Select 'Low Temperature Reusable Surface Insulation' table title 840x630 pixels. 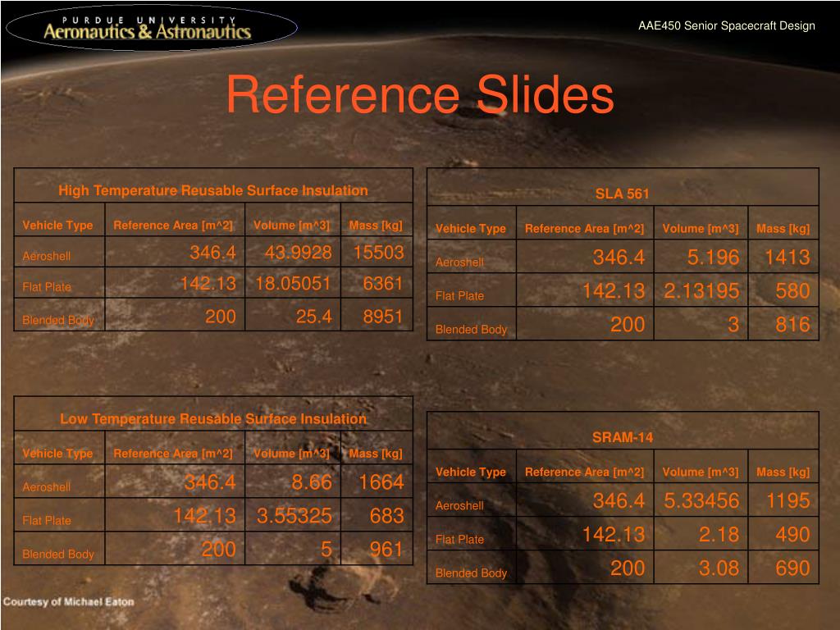point(213,418)
